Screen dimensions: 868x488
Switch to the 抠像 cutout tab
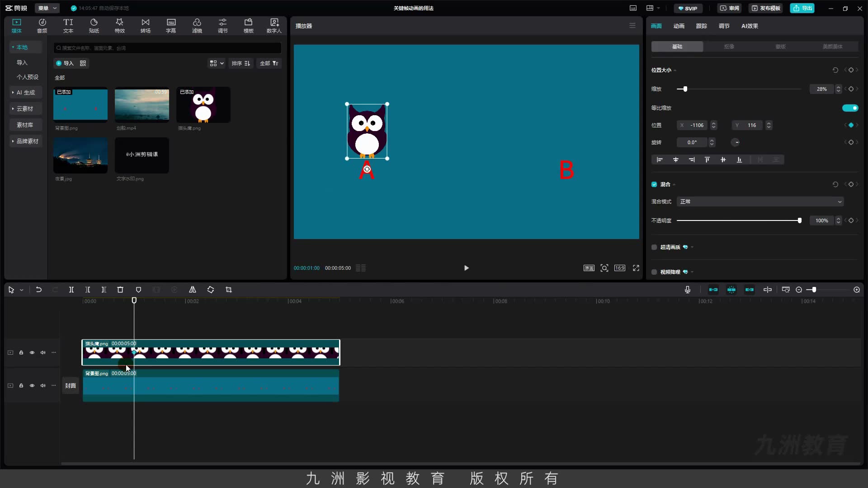(729, 47)
